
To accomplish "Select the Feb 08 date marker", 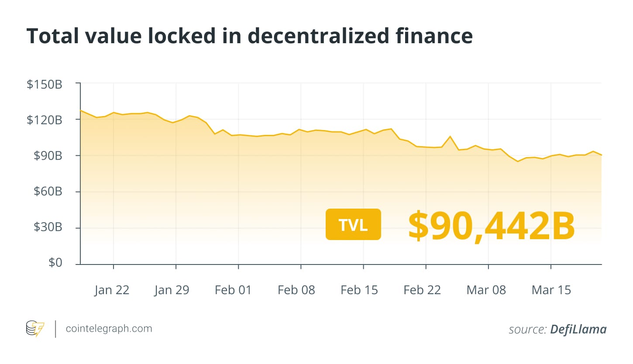I will pos(296,290).
